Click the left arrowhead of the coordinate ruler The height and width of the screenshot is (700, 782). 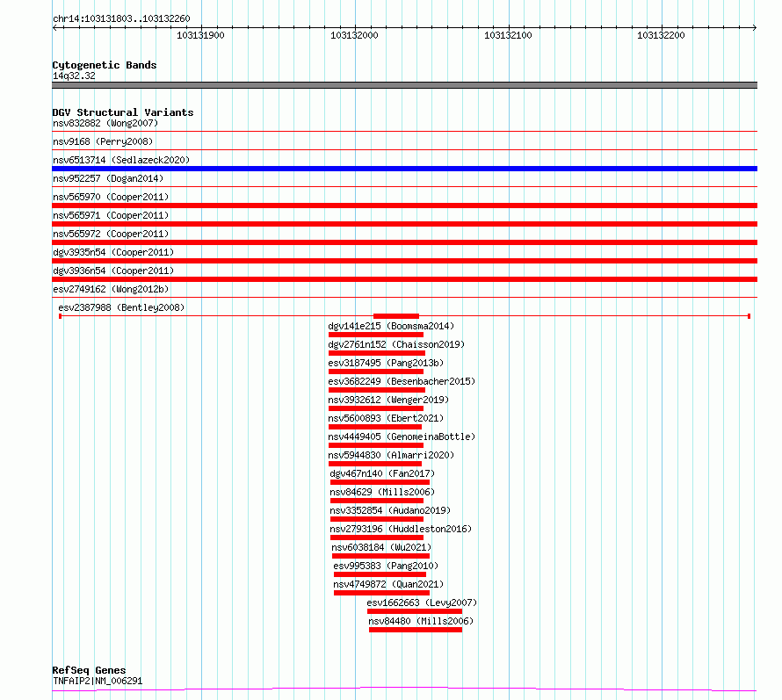click(54, 27)
